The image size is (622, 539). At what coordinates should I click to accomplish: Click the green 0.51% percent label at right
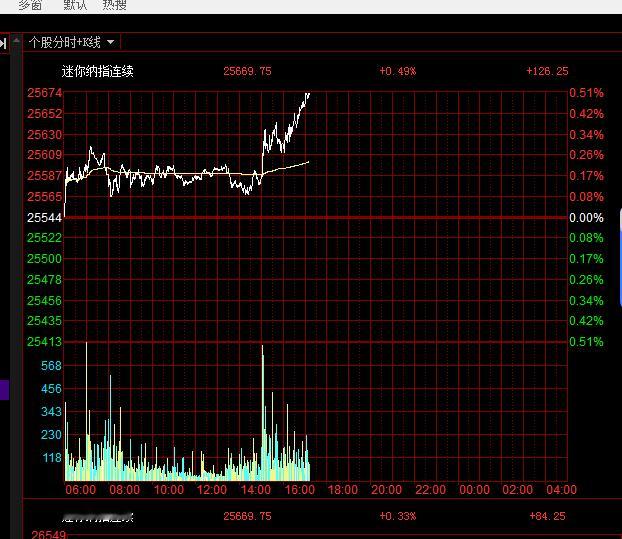[586, 342]
